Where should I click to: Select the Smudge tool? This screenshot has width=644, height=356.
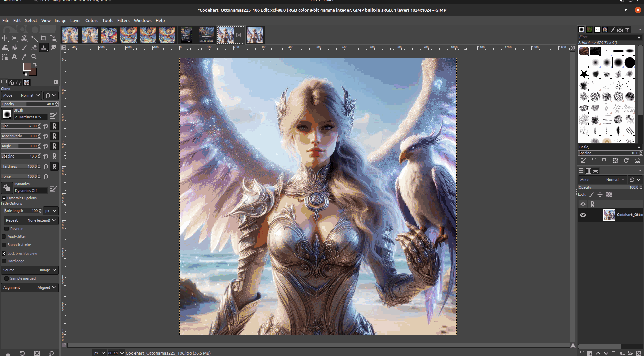pos(53,48)
